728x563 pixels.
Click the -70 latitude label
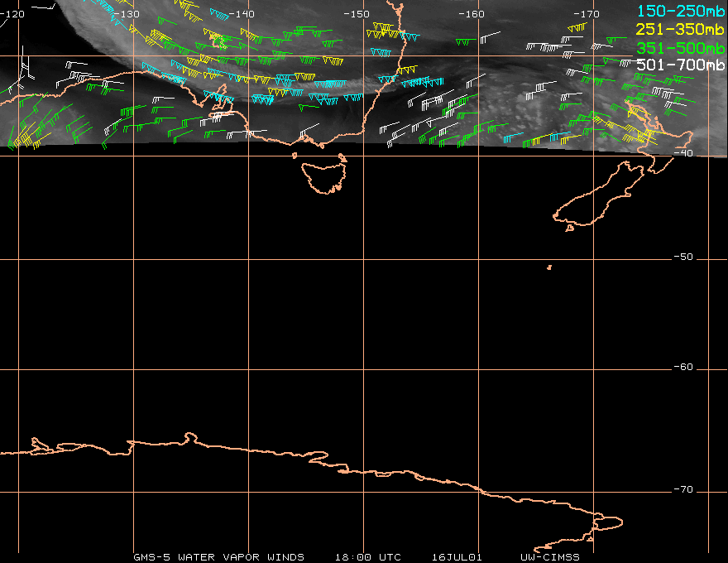coord(683,489)
